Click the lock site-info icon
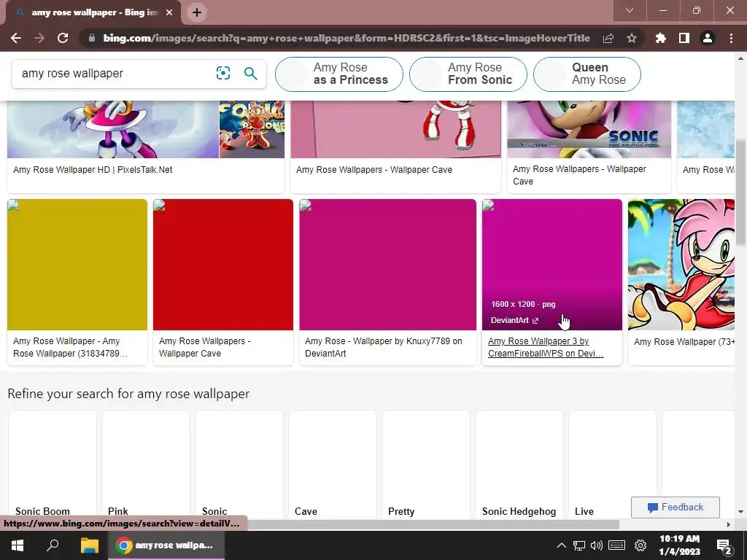This screenshot has width=747, height=560. point(92,38)
